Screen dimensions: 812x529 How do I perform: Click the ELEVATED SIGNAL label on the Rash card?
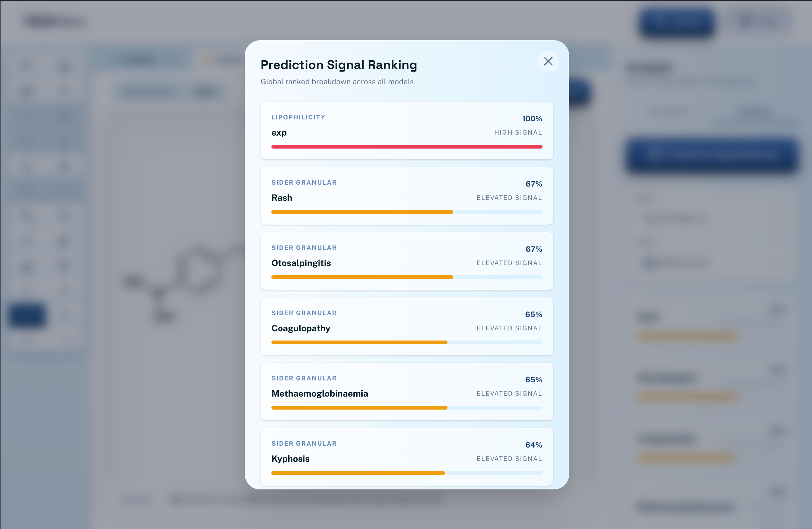(x=509, y=198)
